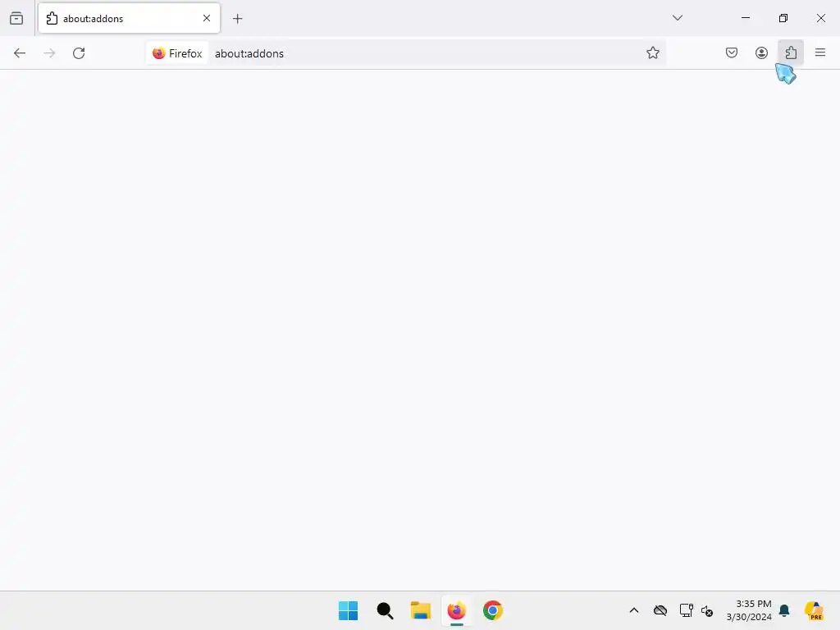Go back one page
Viewport: 840px width, 630px height.
coord(20,53)
